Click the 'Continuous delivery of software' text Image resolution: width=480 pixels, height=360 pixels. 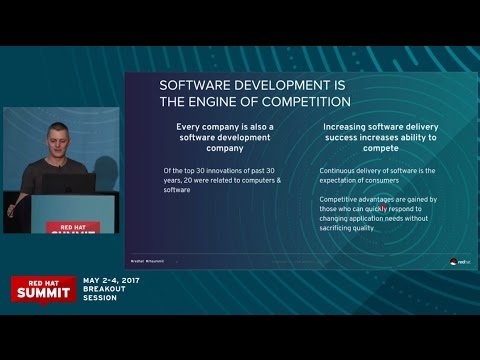click(x=377, y=175)
